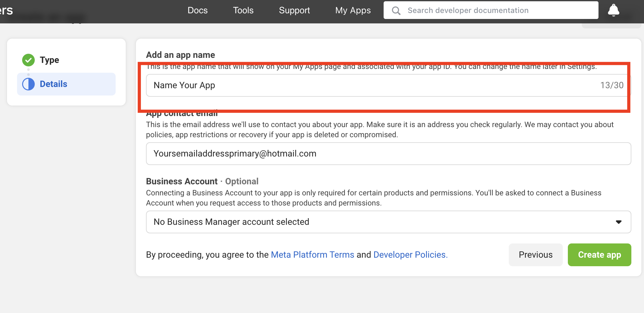
Task: Open the Docs menu
Action: click(x=197, y=10)
